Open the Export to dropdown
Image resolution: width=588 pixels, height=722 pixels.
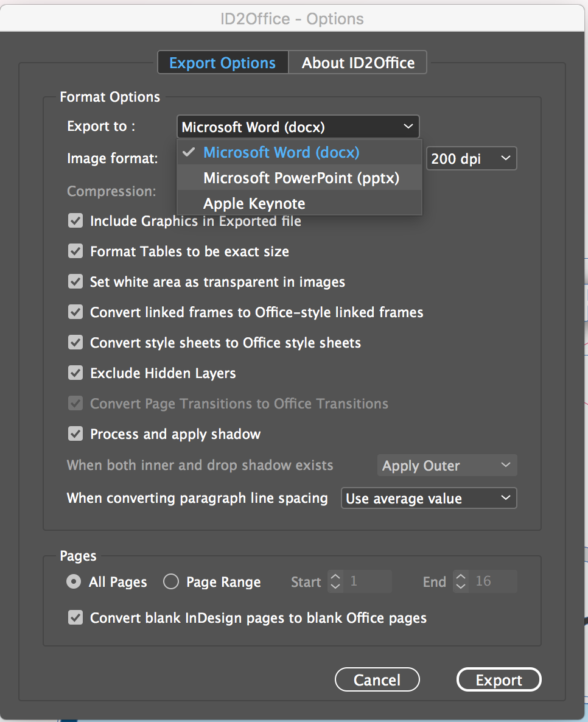pos(298,127)
